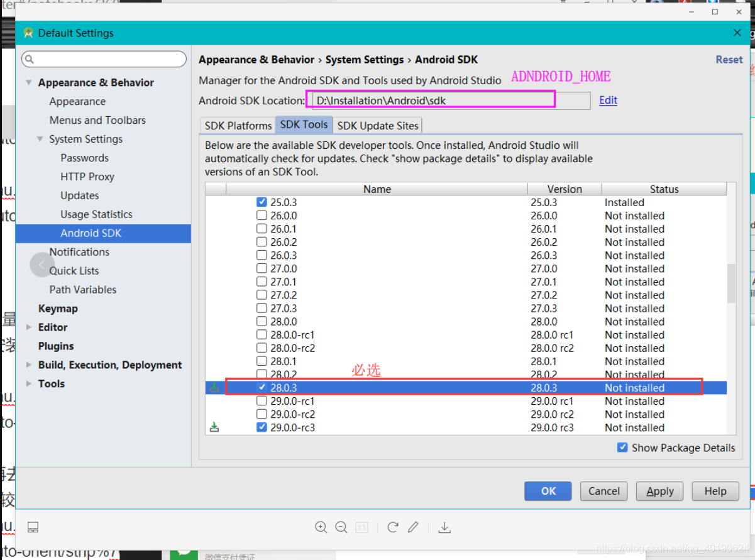Click the SDK tools list scrollbar
Screen dimensions: 755x560
click(731, 283)
